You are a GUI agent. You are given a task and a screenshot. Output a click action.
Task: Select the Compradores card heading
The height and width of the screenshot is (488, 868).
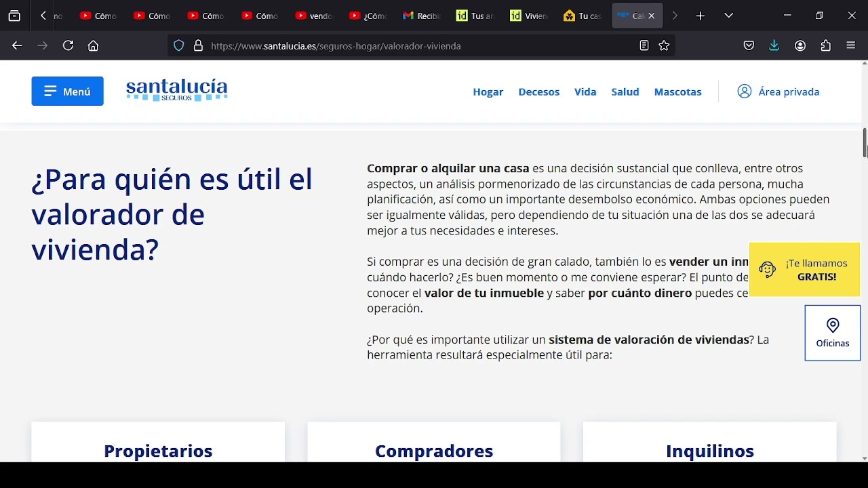(x=434, y=451)
